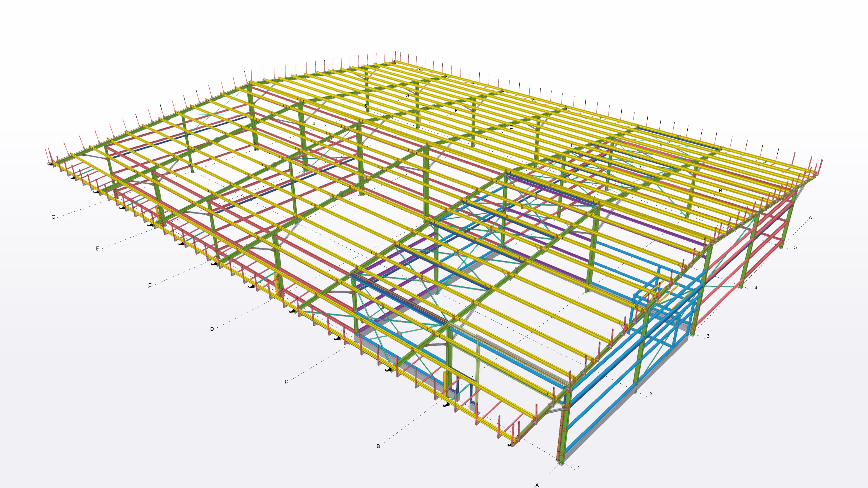
Task: Select grid label 3 at ground gridline end
Action: click(x=708, y=336)
